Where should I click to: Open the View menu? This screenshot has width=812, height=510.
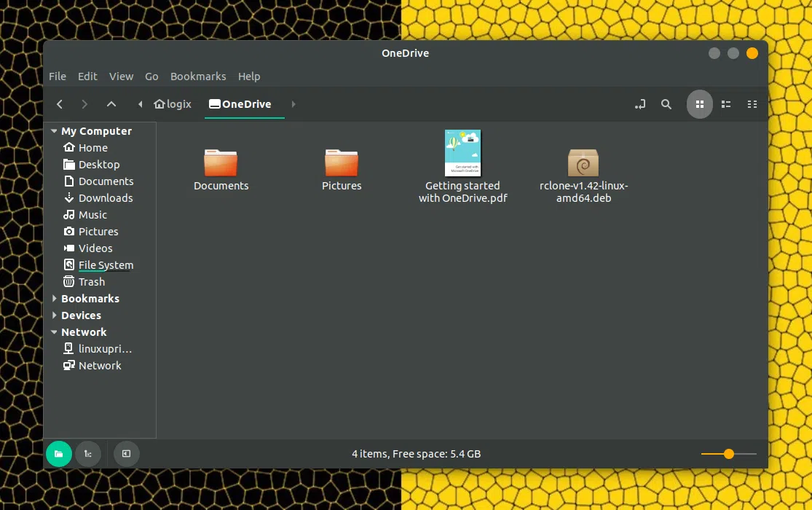click(x=121, y=76)
